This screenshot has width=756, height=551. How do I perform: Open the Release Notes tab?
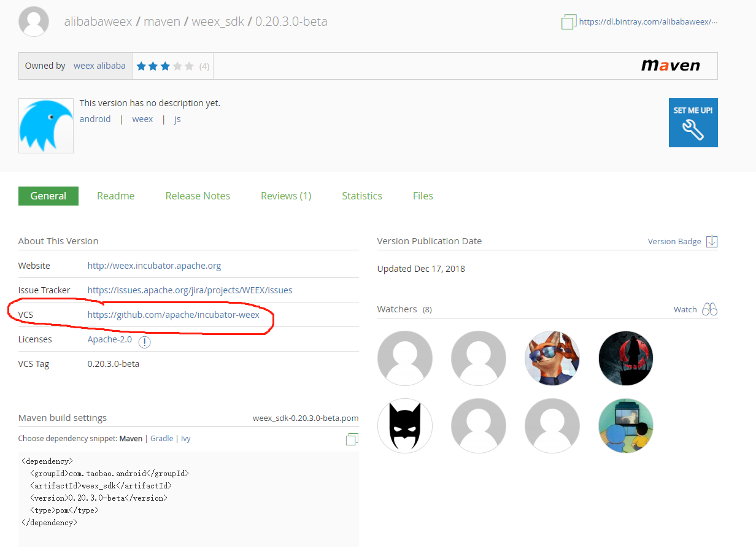(198, 196)
